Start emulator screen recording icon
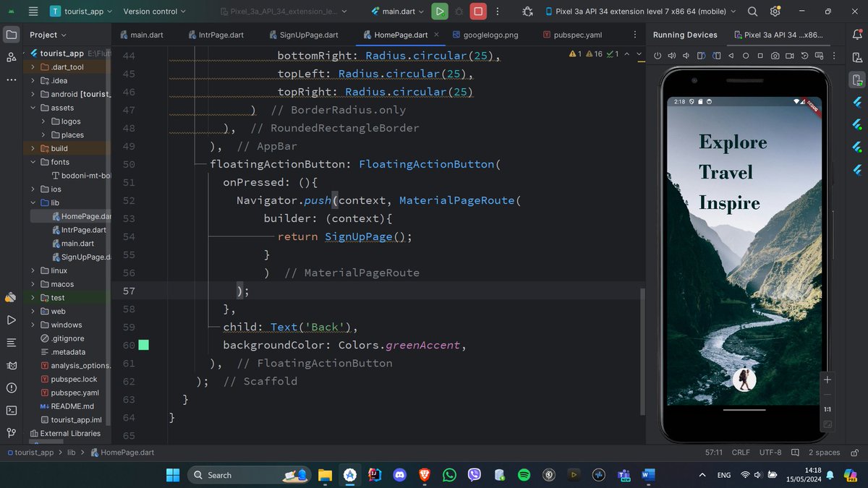 coord(789,56)
